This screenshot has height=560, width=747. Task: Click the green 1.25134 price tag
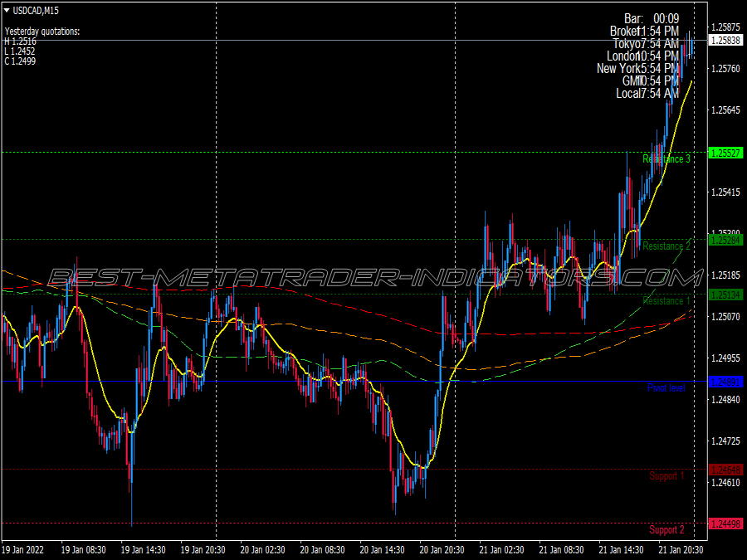tap(725, 295)
